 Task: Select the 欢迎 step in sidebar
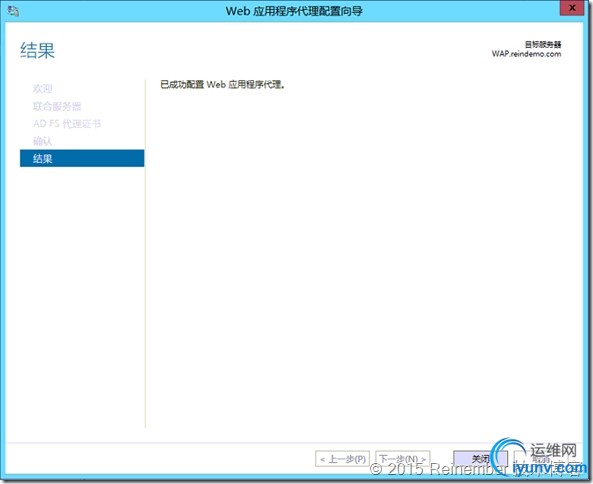point(42,88)
